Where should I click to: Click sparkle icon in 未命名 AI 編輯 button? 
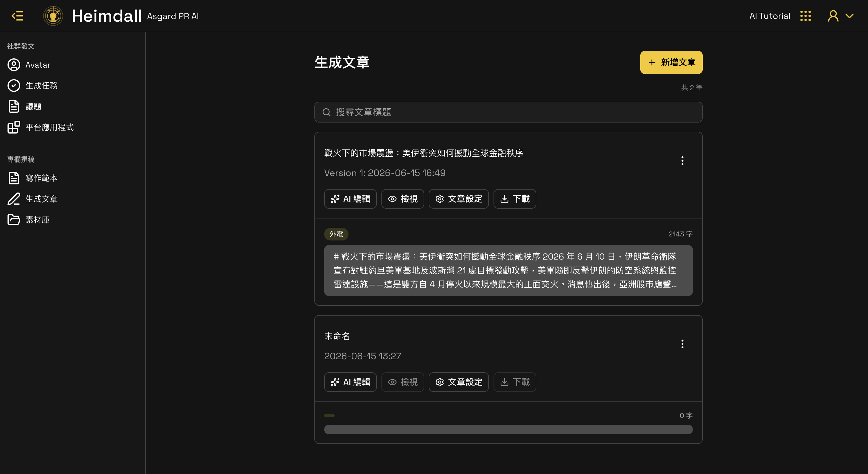click(335, 382)
